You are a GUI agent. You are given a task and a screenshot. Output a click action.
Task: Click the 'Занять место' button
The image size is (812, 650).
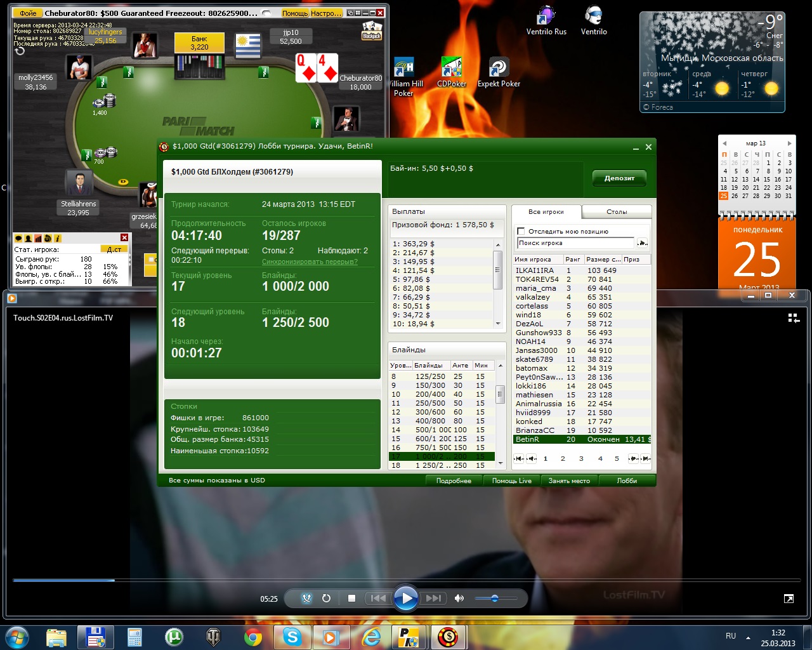570,481
